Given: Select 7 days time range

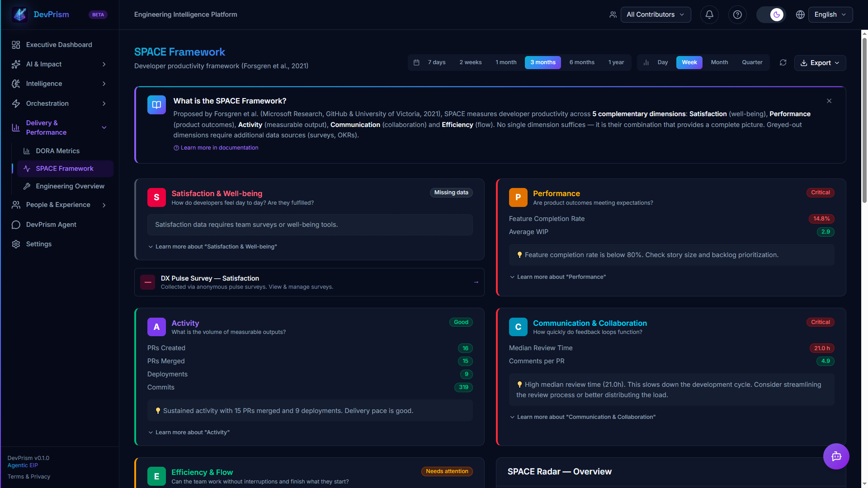Looking at the screenshot, I should click(437, 62).
